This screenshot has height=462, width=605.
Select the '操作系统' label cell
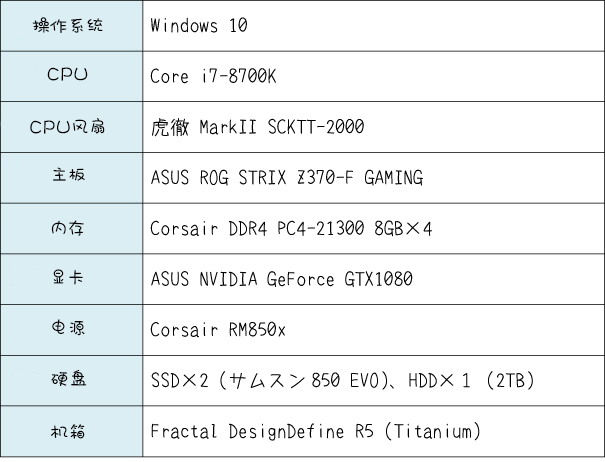click(71, 26)
